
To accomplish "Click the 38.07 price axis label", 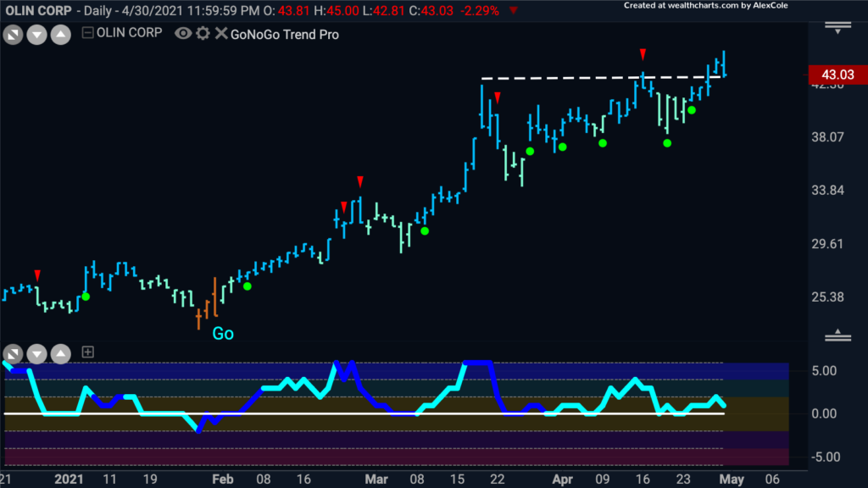I will click(x=827, y=137).
